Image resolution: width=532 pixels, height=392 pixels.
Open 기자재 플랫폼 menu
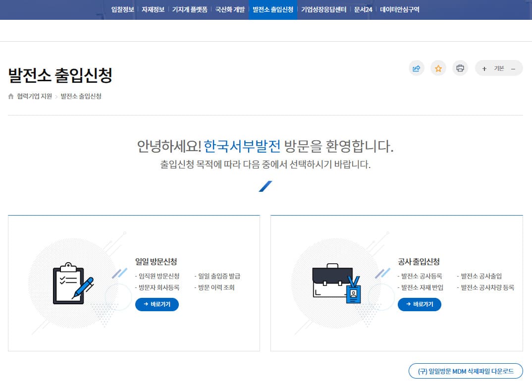(190, 9)
